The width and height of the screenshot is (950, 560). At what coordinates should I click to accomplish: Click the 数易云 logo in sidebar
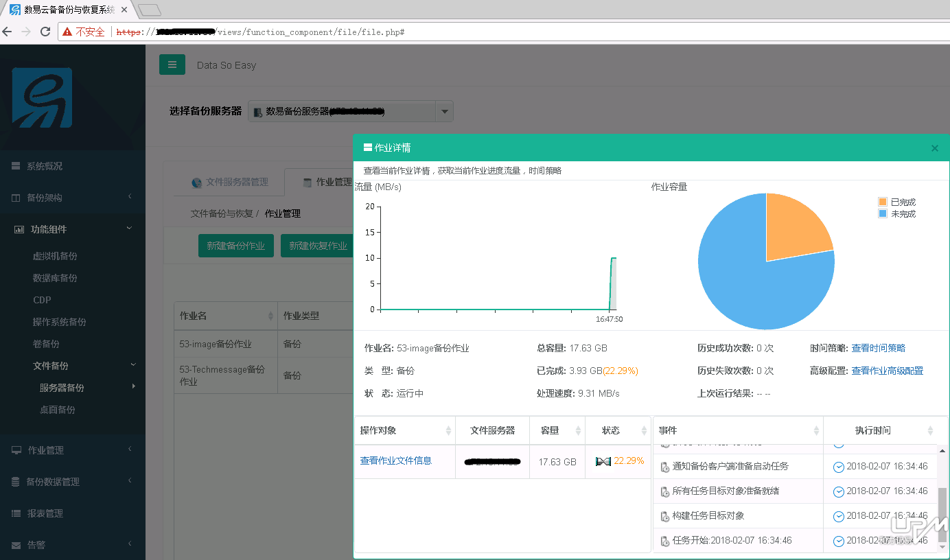(42, 97)
